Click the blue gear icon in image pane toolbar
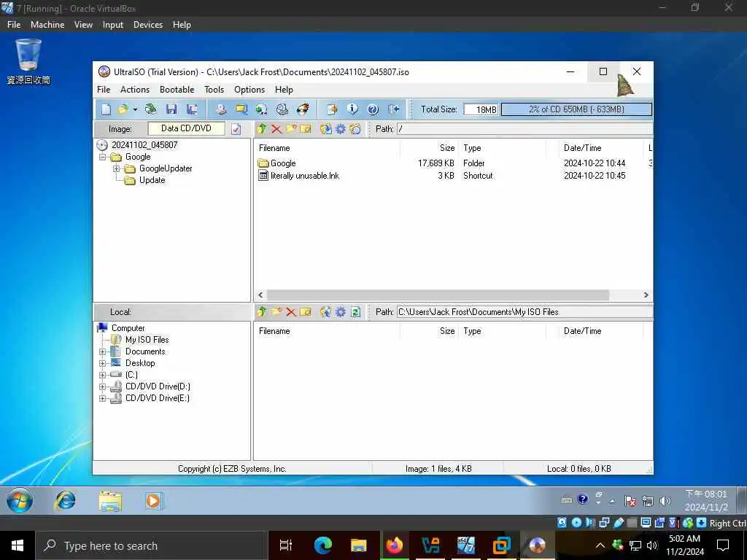The width and height of the screenshot is (747, 560). 341,129
